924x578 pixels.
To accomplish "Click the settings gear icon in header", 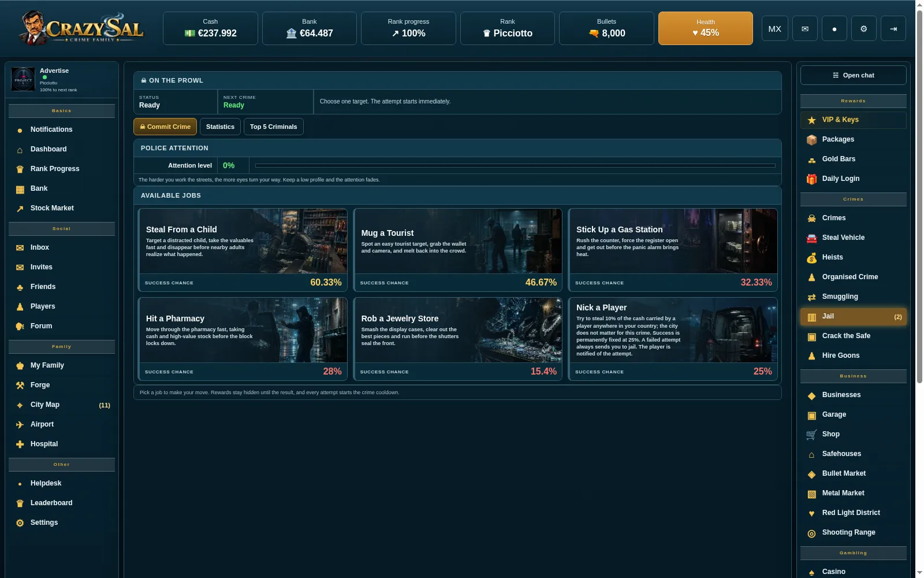I will [x=863, y=28].
